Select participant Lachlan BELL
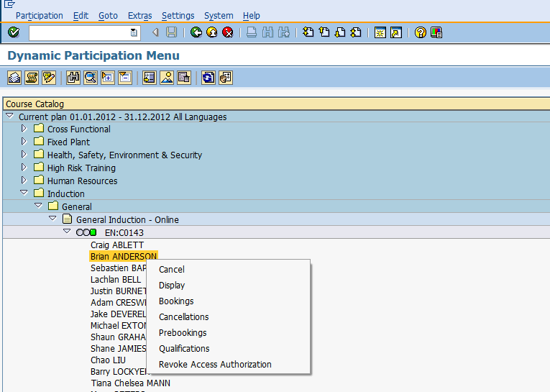Screen dimensions: 550x392 click(116, 280)
